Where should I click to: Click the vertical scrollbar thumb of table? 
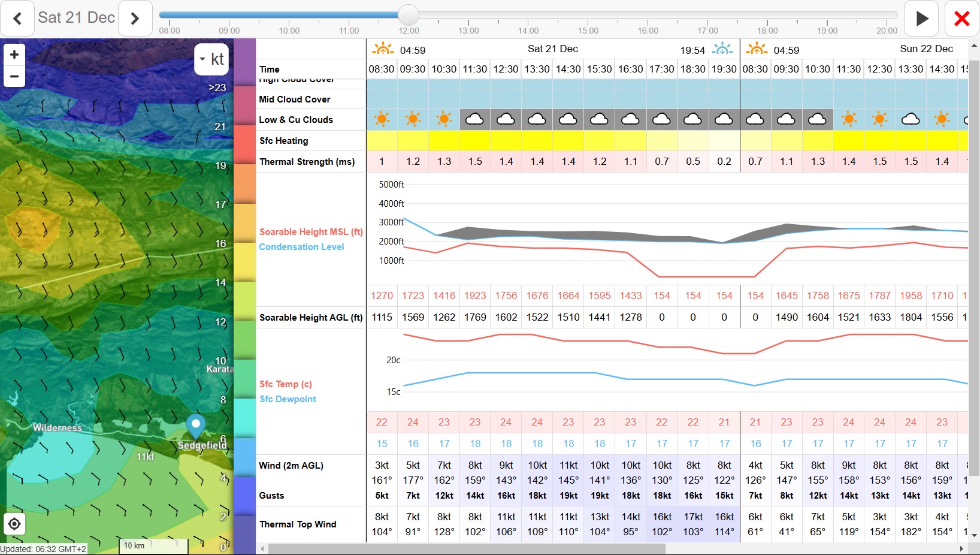tap(974, 268)
